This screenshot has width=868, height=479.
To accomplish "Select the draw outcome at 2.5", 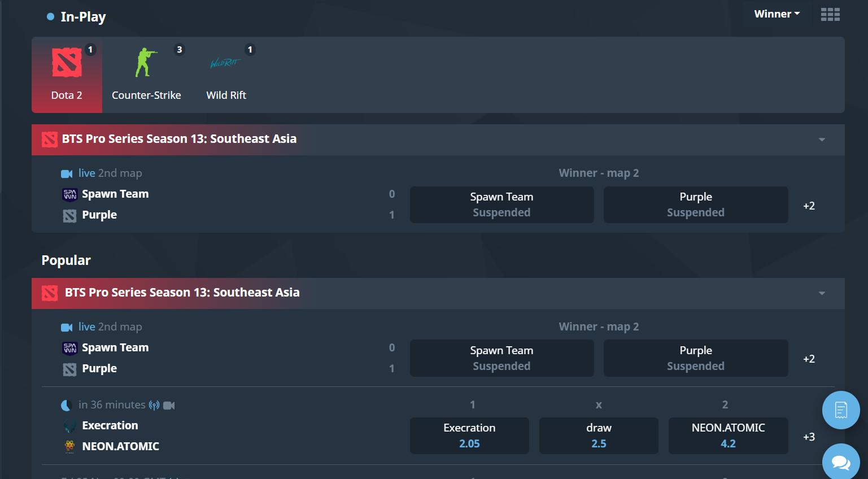I will 599,436.
